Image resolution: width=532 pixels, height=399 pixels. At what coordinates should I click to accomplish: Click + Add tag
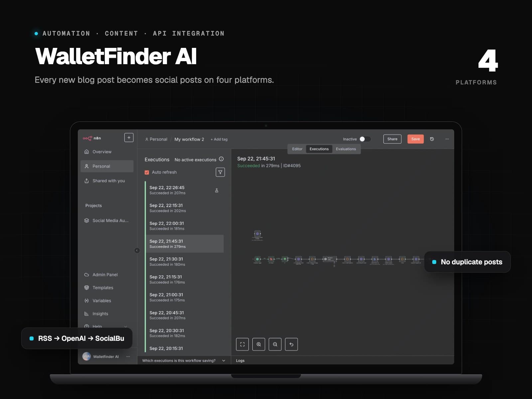[x=219, y=139]
